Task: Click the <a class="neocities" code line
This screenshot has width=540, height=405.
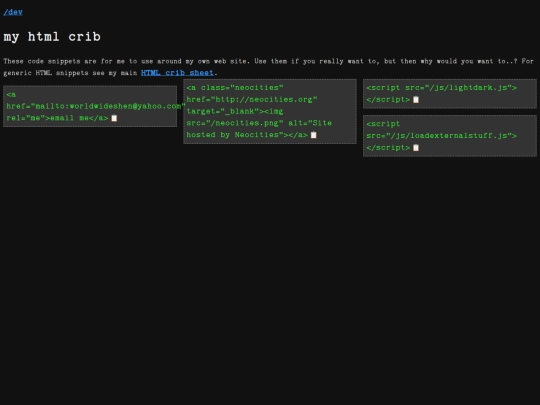Action: (235, 88)
